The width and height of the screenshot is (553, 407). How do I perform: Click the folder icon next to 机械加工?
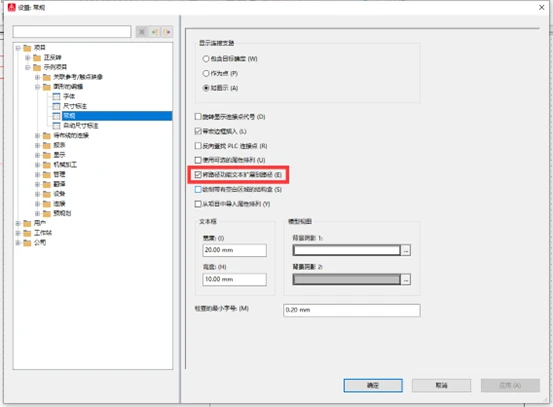click(47, 165)
